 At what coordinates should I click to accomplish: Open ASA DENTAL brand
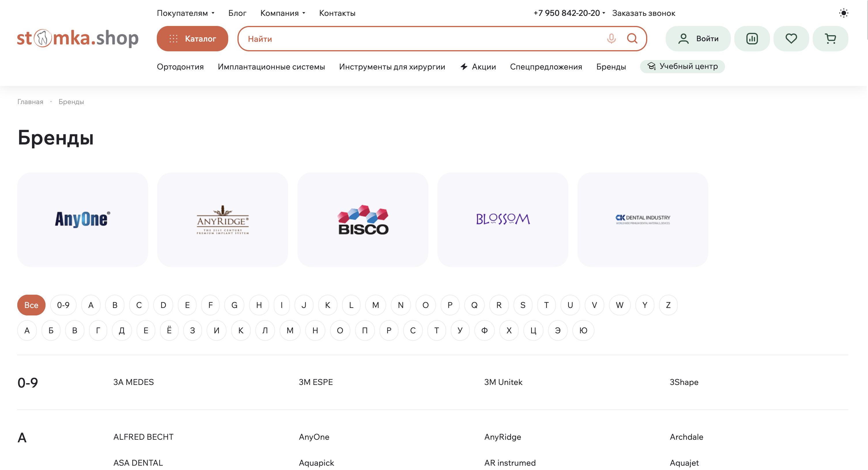coord(138,463)
